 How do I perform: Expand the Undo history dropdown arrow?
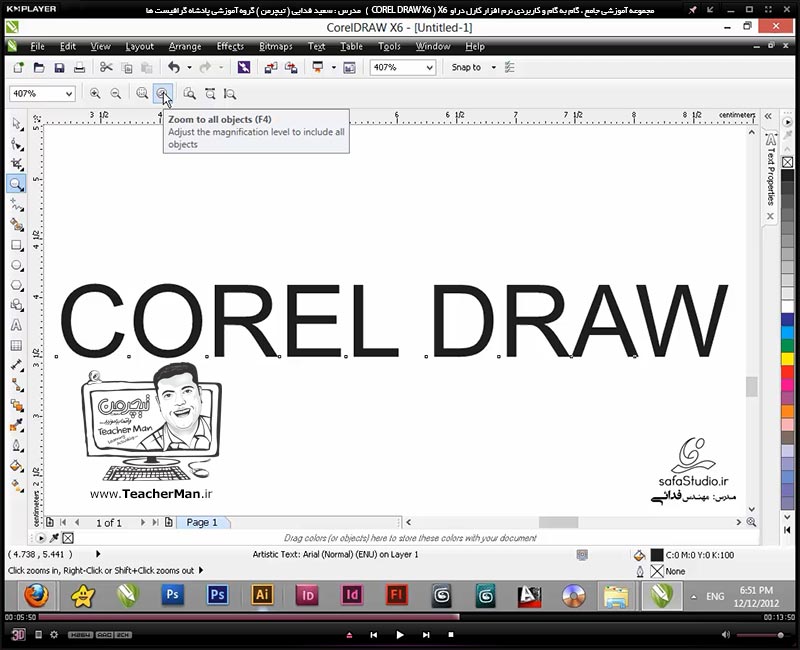(189, 67)
